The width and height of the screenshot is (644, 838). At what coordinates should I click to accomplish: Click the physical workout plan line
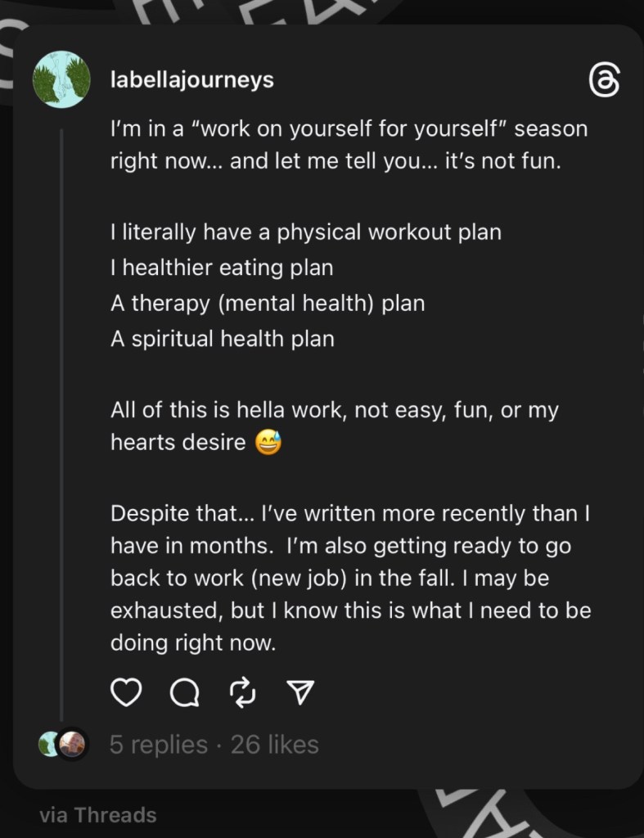(305, 232)
